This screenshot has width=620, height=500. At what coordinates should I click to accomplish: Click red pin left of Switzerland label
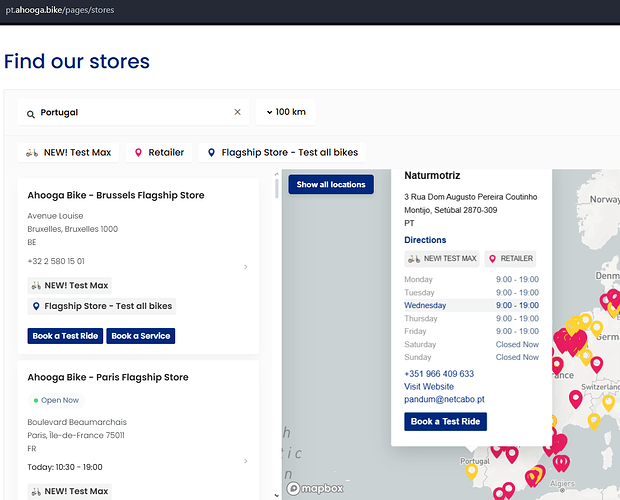coord(576,399)
